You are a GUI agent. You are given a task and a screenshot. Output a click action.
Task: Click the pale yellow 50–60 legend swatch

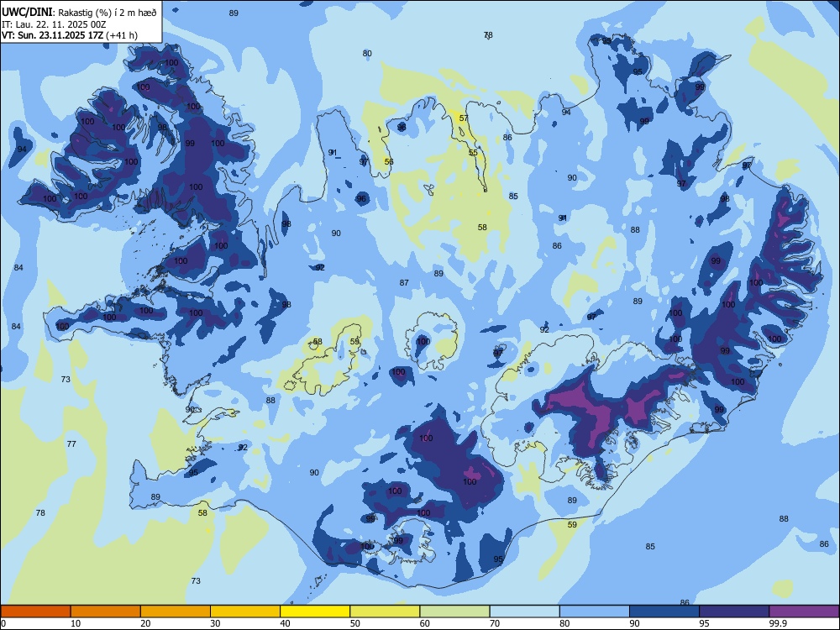[x=385, y=612]
